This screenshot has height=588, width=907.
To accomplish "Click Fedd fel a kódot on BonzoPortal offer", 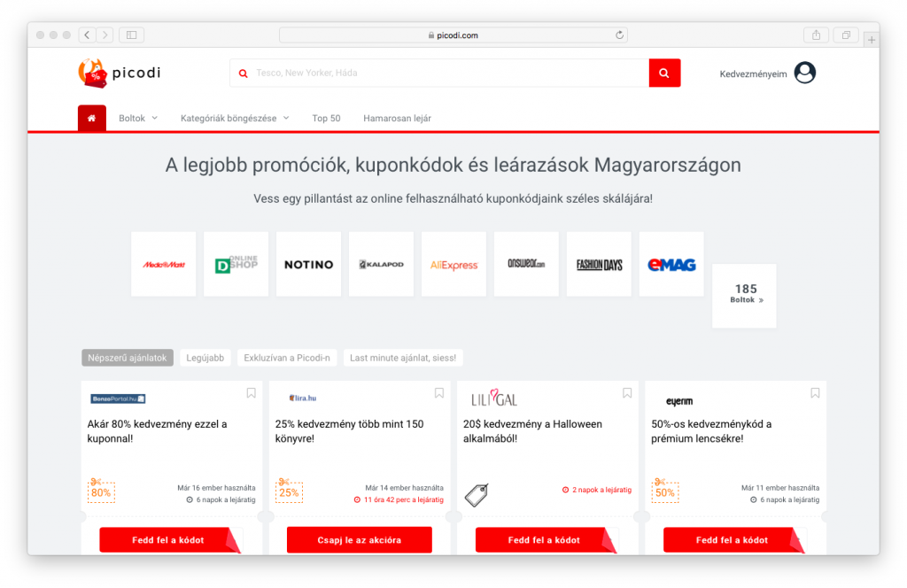I will tap(171, 539).
